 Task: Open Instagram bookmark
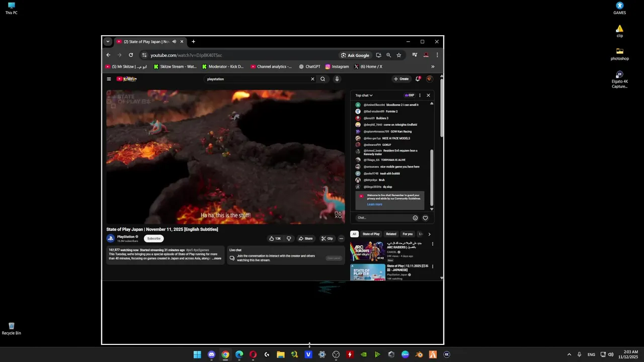[x=337, y=66]
